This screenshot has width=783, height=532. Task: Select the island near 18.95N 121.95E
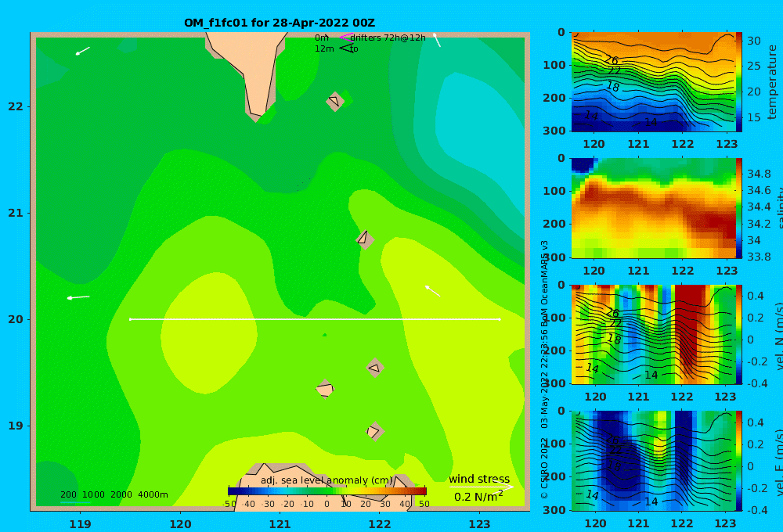[374, 431]
